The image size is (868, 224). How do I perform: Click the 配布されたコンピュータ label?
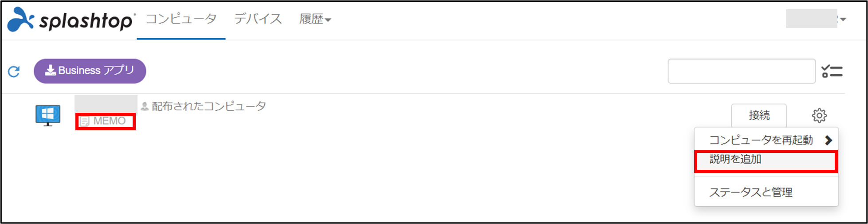coord(209,107)
